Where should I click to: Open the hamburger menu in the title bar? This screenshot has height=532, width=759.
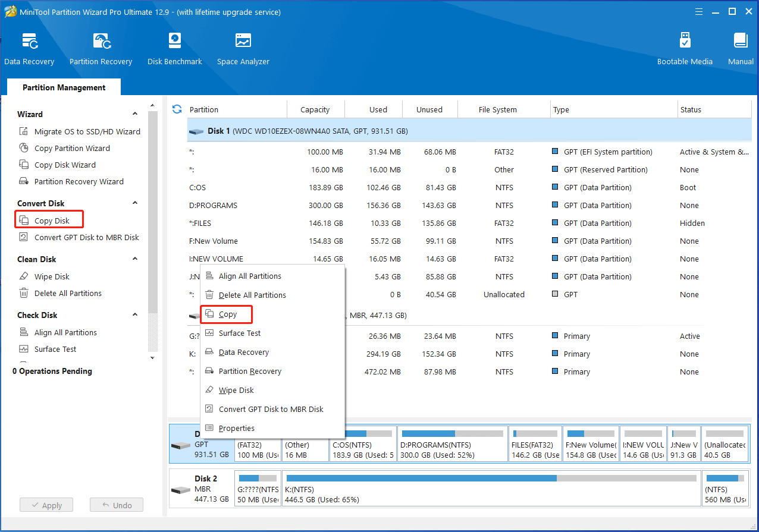click(x=699, y=12)
